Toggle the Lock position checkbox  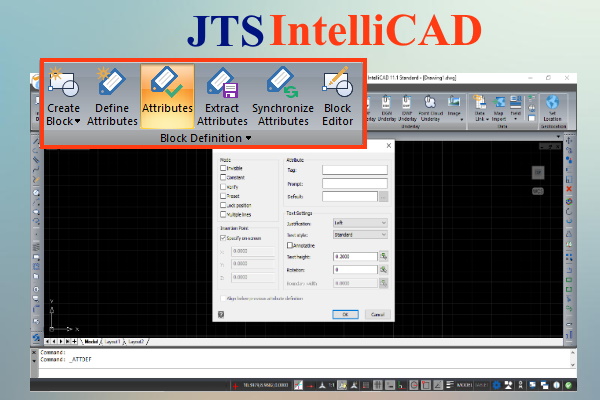223,205
